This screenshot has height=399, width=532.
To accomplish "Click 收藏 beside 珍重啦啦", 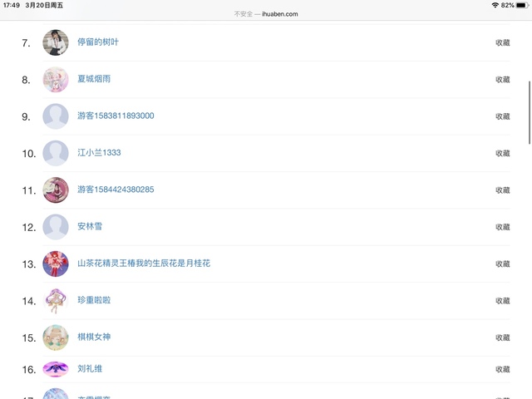I will pyautogui.click(x=502, y=301).
